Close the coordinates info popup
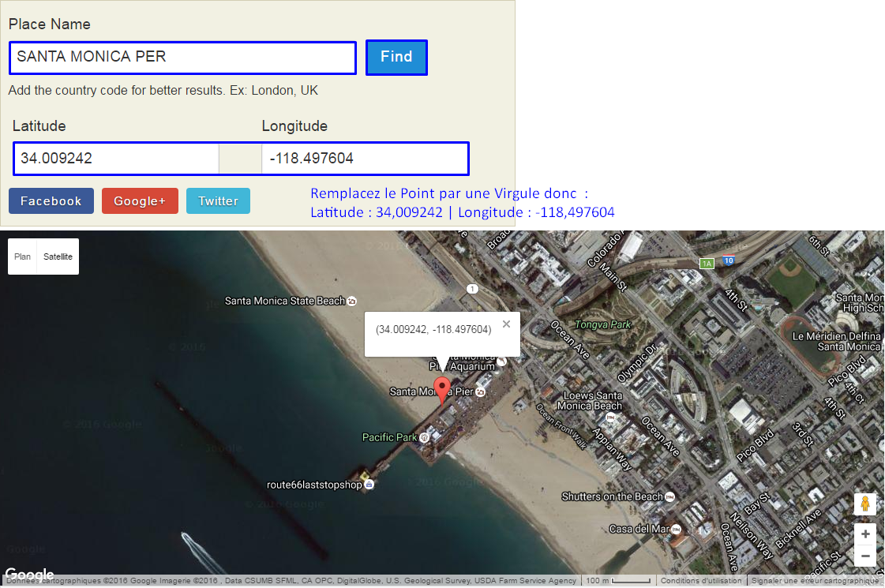This screenshot has height=588, width=885. point(506,324)
